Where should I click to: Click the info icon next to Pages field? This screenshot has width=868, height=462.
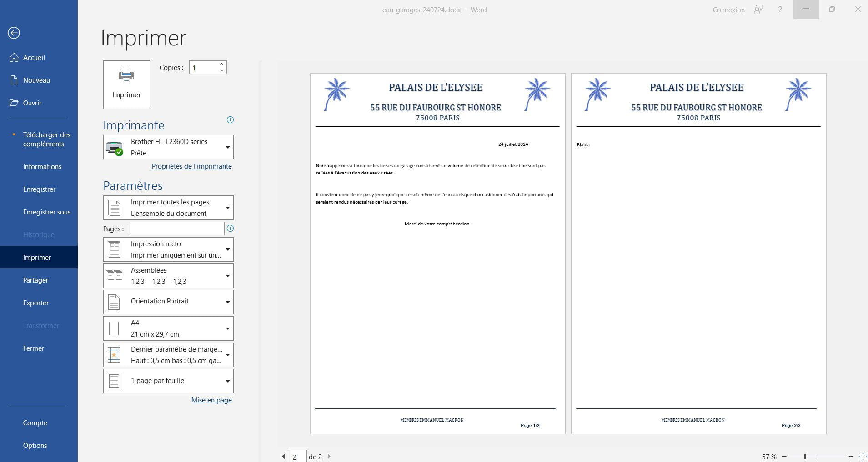click(230, 229)
